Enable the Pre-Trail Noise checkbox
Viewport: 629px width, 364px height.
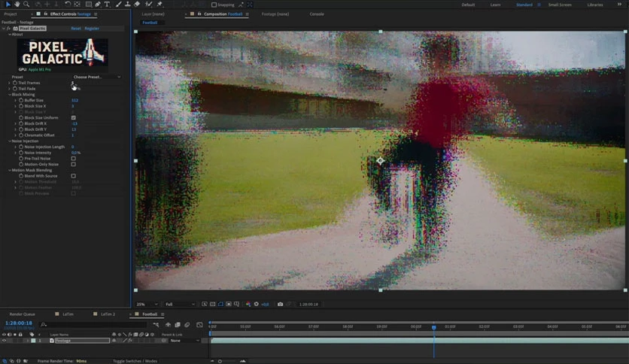tap(74, 159)
